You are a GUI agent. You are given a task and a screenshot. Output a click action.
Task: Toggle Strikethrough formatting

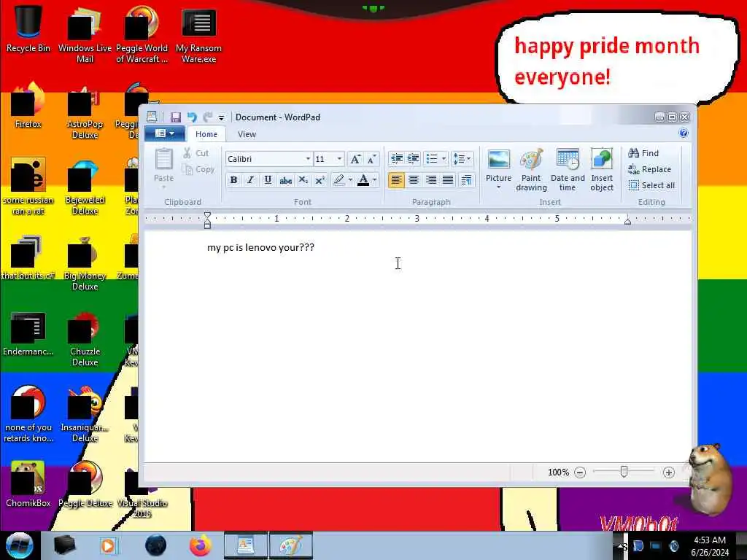pyautogui.click(x=285, y=180)
